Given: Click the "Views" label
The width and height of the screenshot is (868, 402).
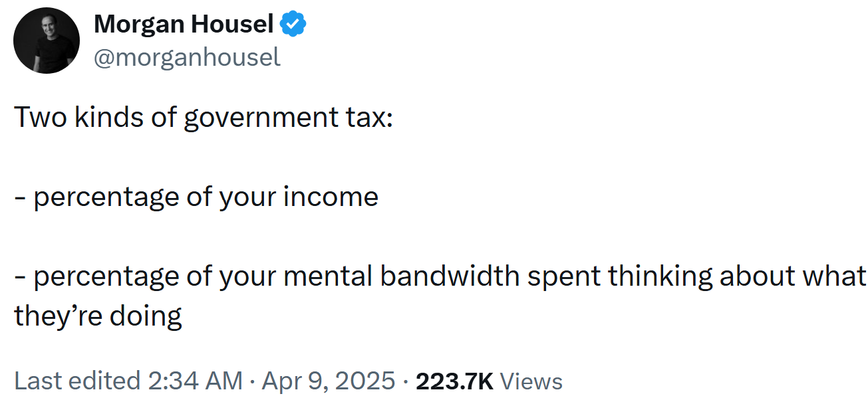Looking at the screenshot, I should [531, 381].
